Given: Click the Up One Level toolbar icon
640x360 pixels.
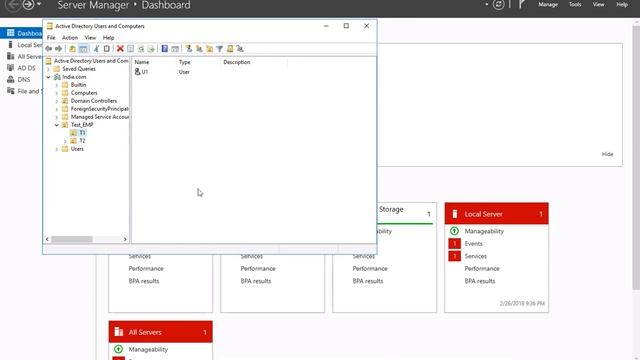Looking at the screenshot, I should pyautogui.click(x=72, y=49).
